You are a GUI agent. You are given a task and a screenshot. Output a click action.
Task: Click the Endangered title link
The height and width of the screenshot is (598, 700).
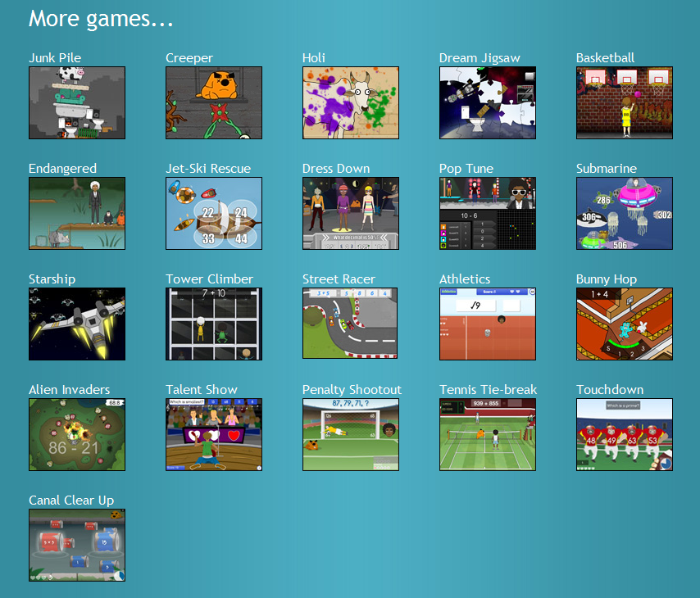(62, 169)
